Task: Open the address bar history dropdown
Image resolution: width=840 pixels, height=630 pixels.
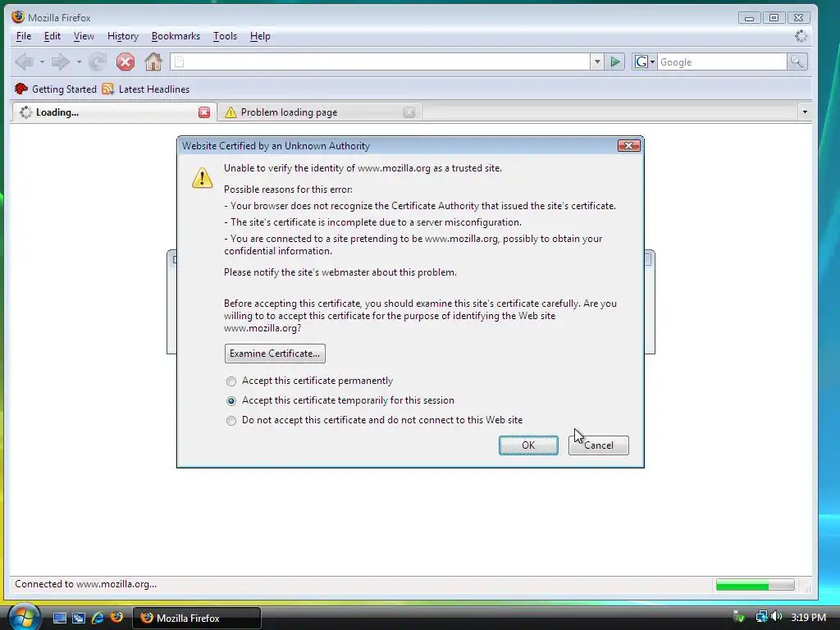Action: [597, 62]
